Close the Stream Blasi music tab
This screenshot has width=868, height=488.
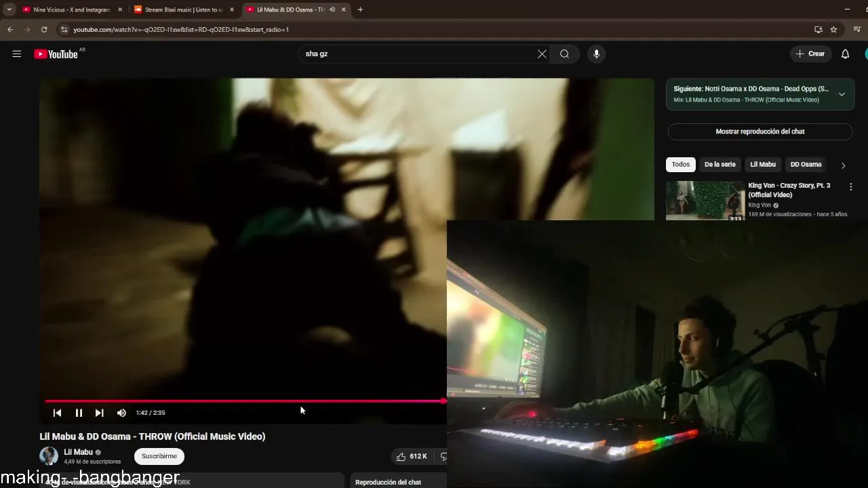(231, 9)
